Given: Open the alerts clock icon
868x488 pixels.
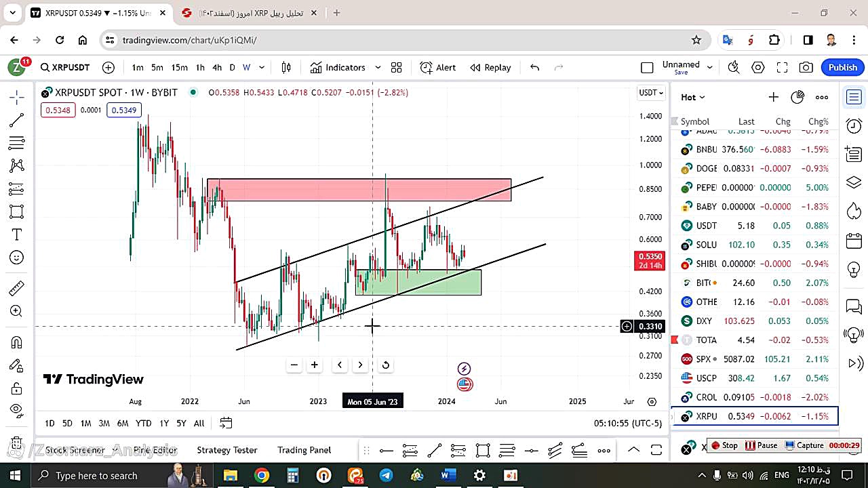Looking at the screenshot, I should tap(854, 125).
